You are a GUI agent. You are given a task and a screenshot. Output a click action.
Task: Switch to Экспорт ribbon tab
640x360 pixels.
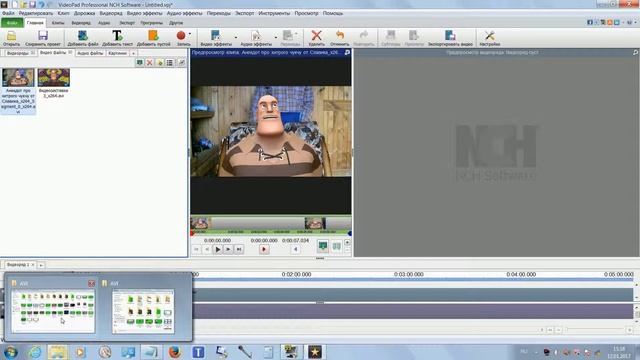[x=127, y=23]
